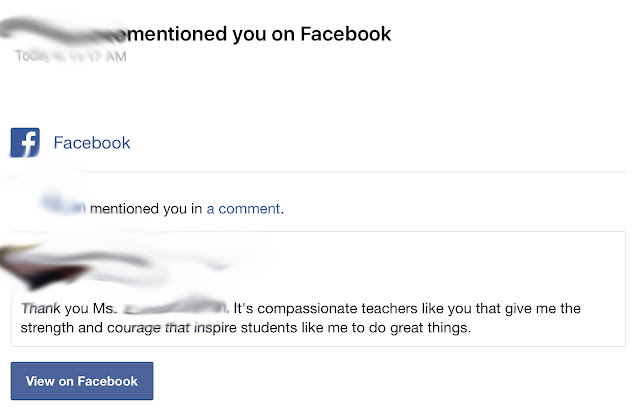
Task: Open the Facebook text link beside logo
Action: (x=92, y=143)
